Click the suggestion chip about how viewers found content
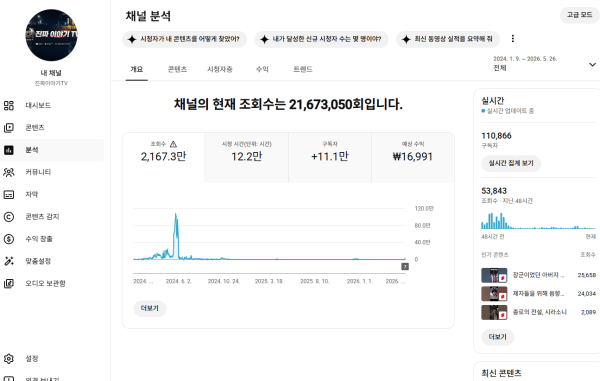The height and width of the screenshot is (381, 600). (x=184, y=39)
